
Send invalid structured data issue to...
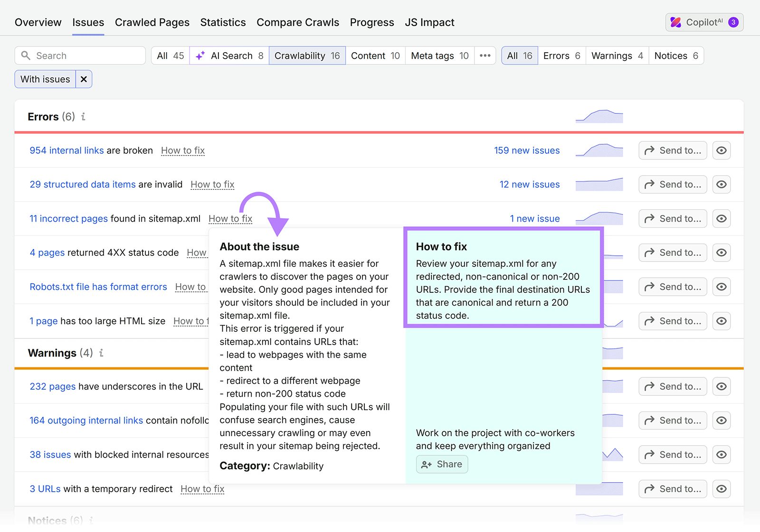click(673, 185)
